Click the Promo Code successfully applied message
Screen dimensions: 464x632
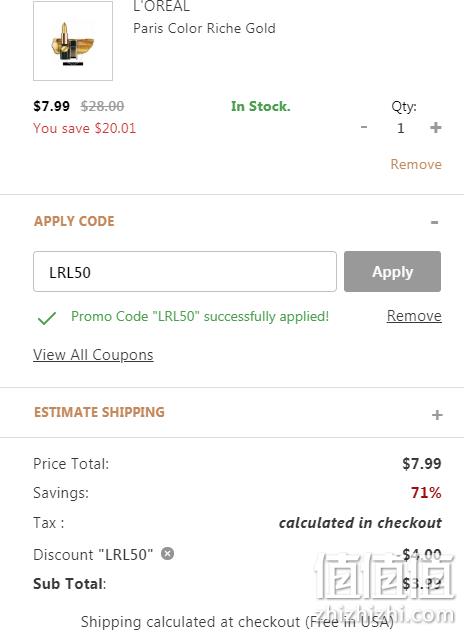[200, 317]
